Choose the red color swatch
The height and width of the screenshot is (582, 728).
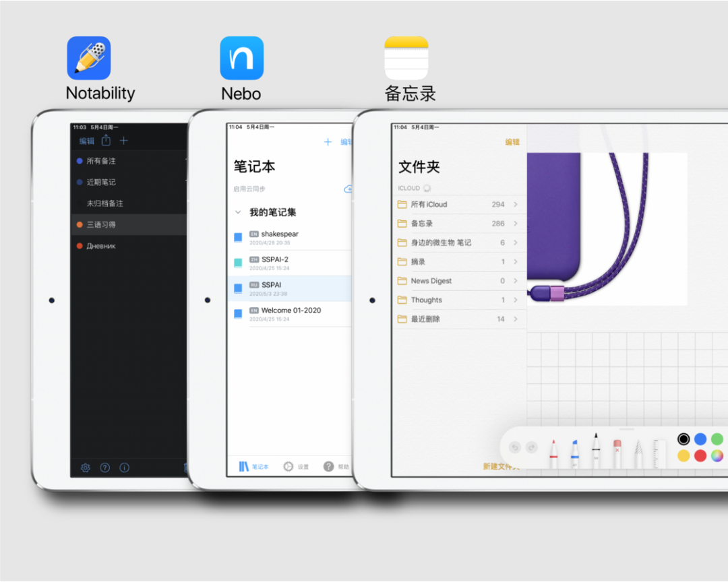pyautogui.click(x=700, y=456)
